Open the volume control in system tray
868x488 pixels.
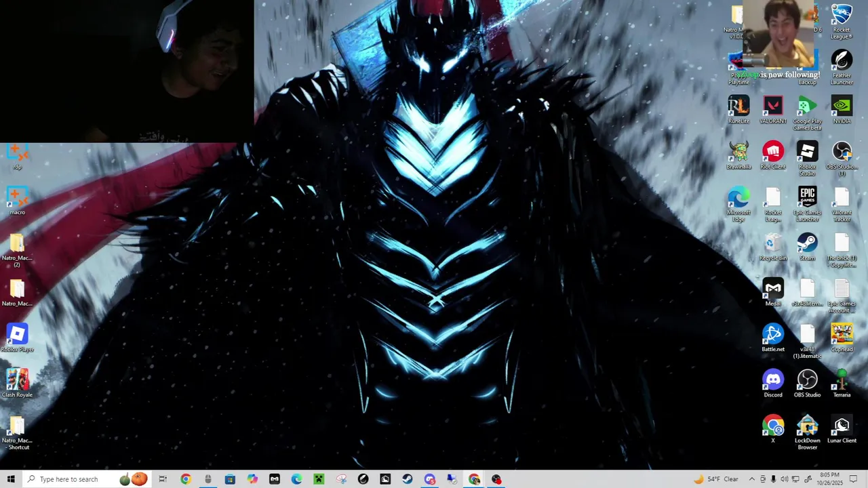coord(784,479)
